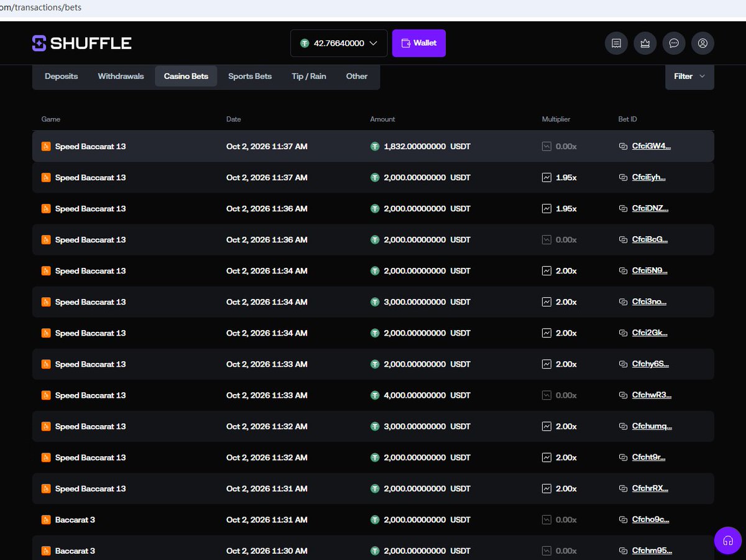Open the Filter dropdown

689,76
